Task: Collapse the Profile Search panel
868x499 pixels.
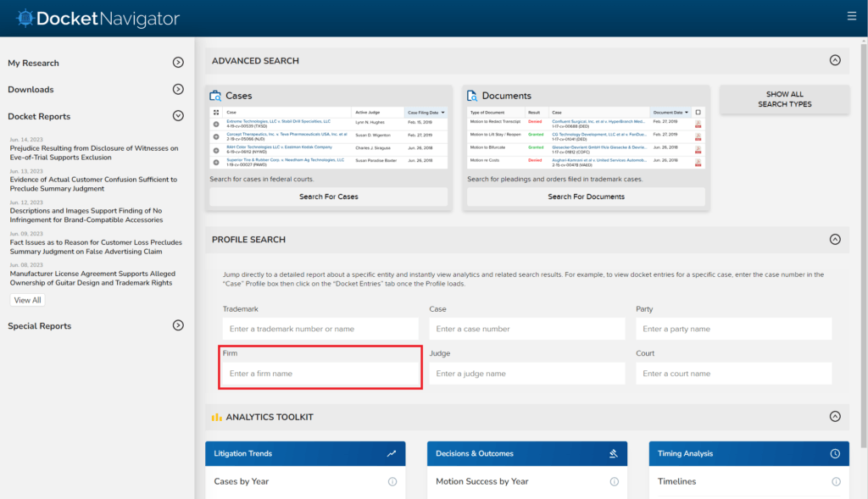Action: pyautogui.click(x=835, y=240)
